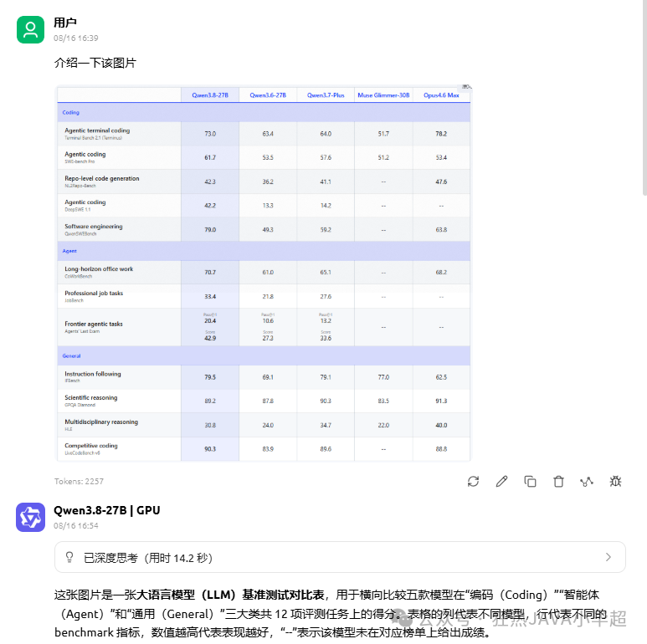The image size is (647, 644).
Task: Click the Coding section row
Action: pyautogui.click(x=264, y=112)
